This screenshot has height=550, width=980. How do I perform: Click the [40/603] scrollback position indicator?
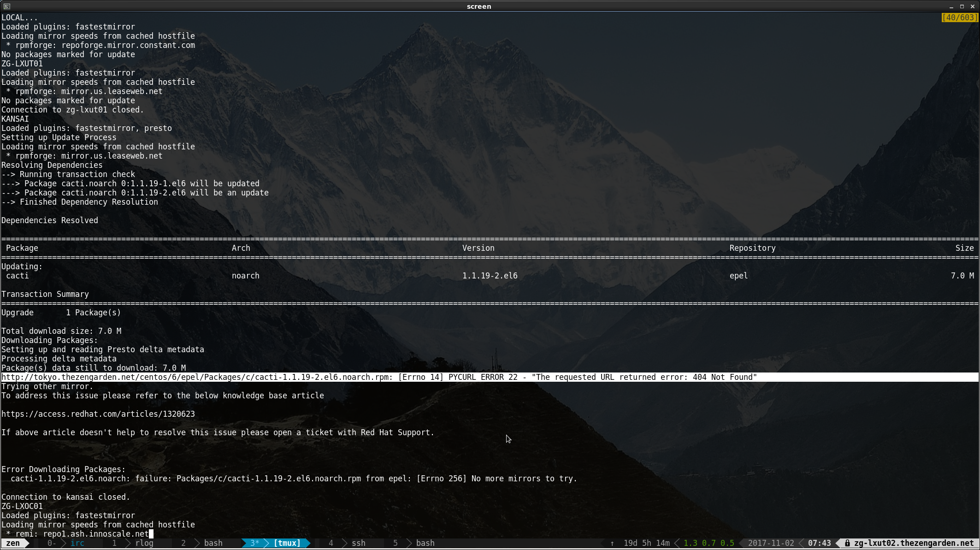pos(960,18)
